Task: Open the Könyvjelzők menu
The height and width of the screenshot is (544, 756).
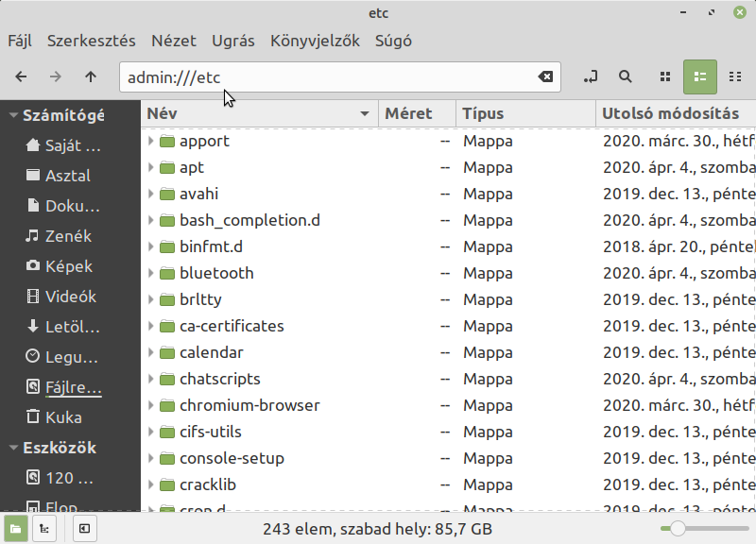Action: click(x=315, y=41)
